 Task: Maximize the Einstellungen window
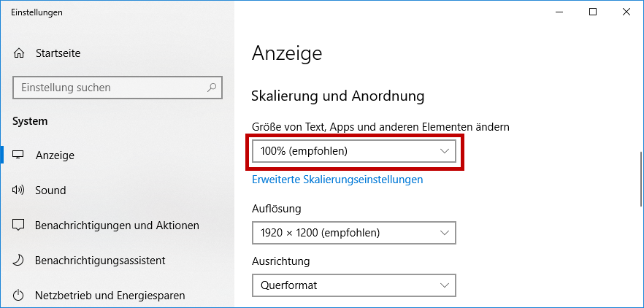(593, 12)
